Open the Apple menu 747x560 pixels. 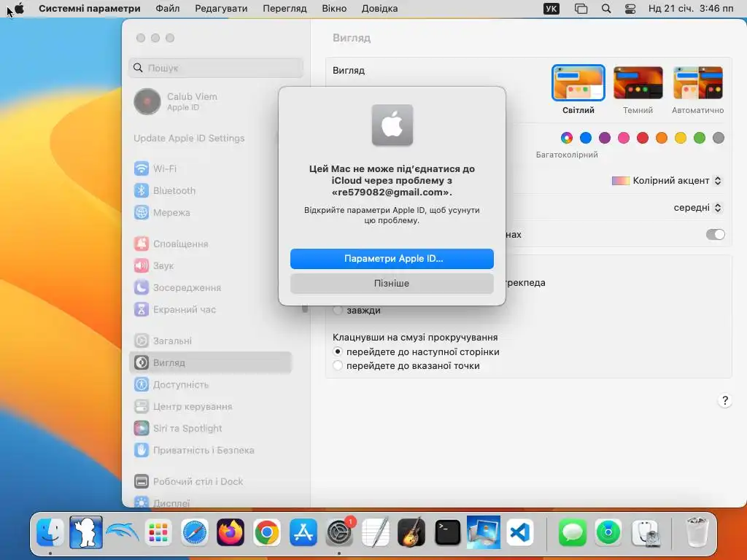19,9
